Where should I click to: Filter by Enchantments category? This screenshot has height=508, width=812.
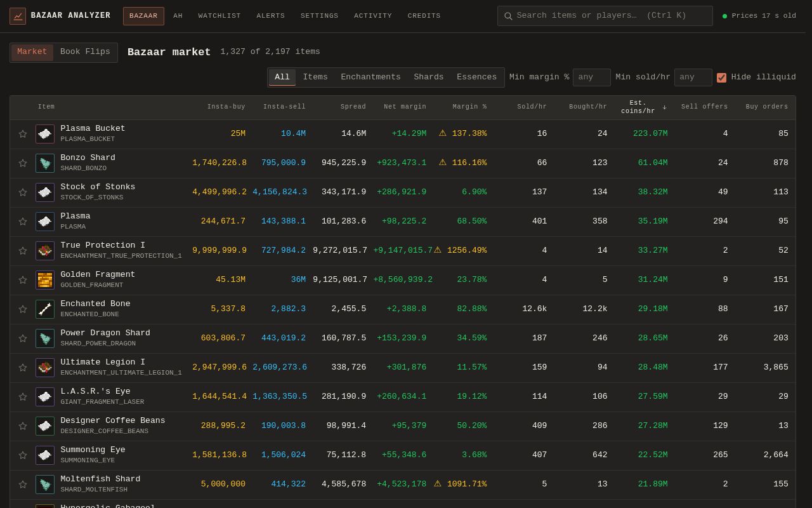(x=370, y=77)
